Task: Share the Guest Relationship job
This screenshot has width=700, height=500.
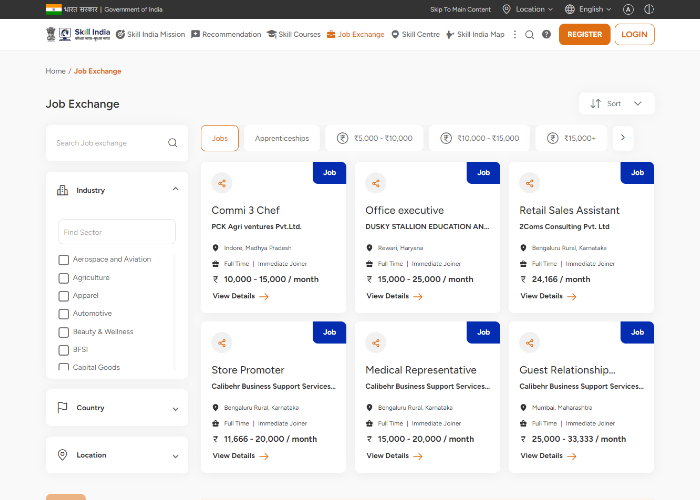Action: [x=529, y=343]
